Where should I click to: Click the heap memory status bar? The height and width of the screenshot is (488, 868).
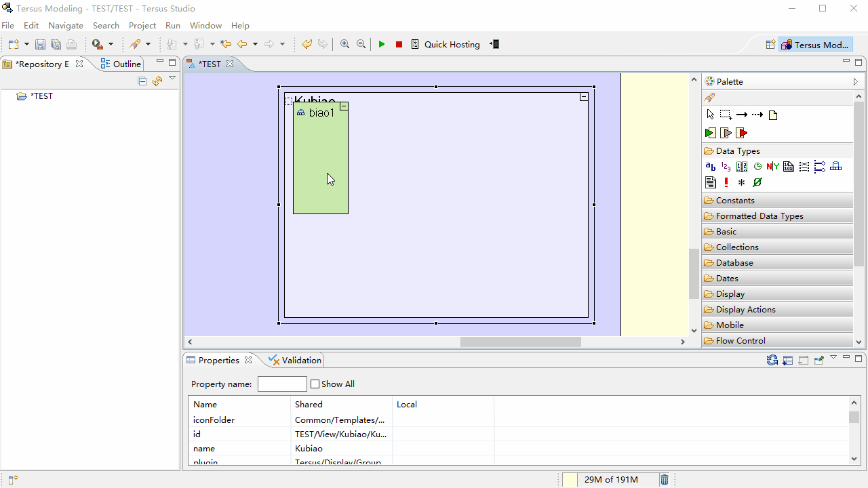pyautogui.click(x=610, y=479)
